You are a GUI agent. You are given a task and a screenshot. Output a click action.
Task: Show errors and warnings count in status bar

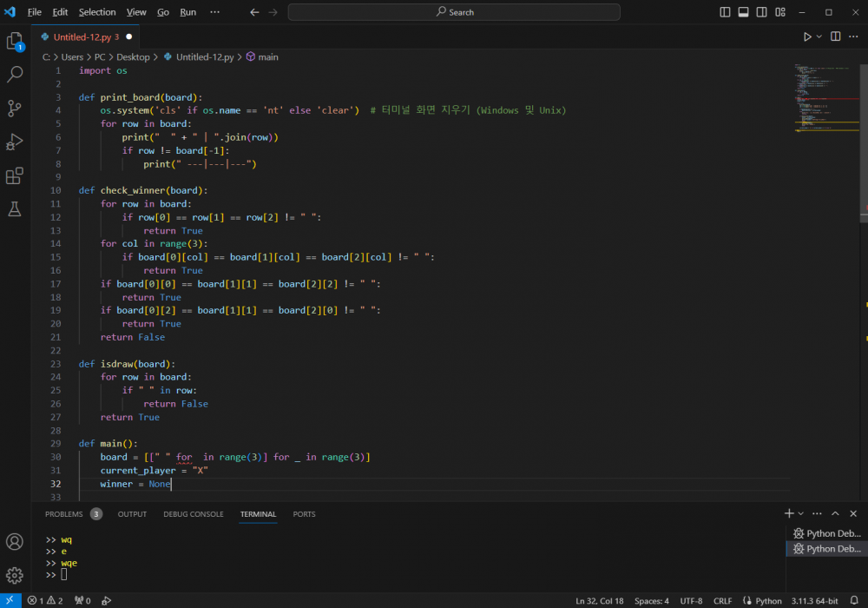[x=45, y=600]
